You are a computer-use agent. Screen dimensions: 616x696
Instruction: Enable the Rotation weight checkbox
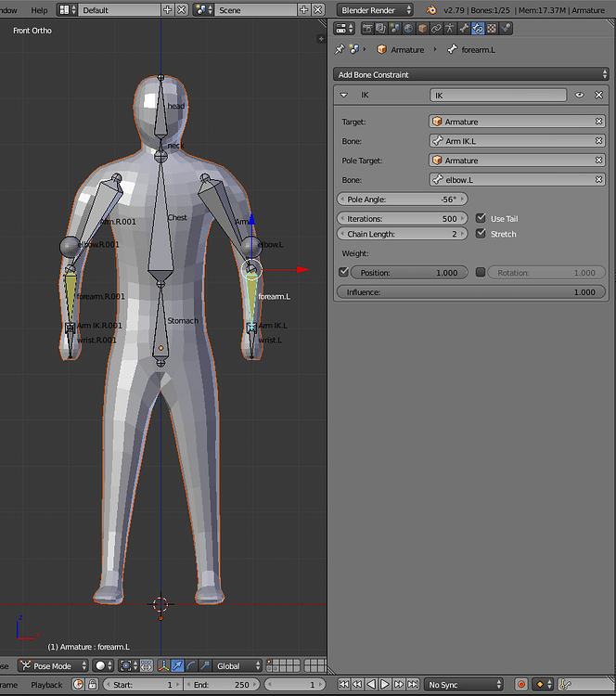pyautogui.click(x=481, y=272)
